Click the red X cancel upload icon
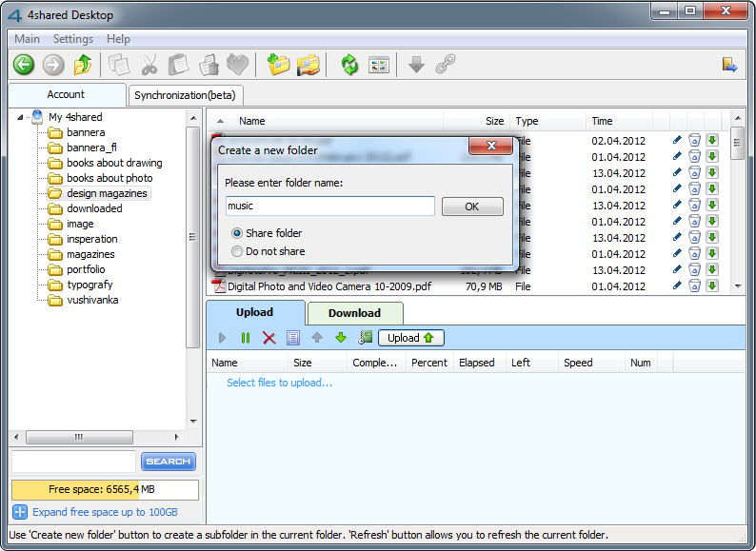 (x=269, y=338)
